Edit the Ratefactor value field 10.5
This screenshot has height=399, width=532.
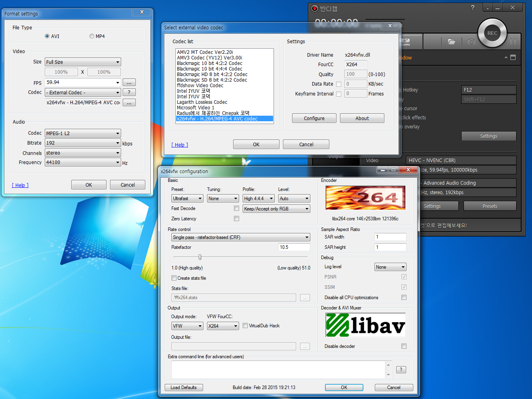(294, 247)
